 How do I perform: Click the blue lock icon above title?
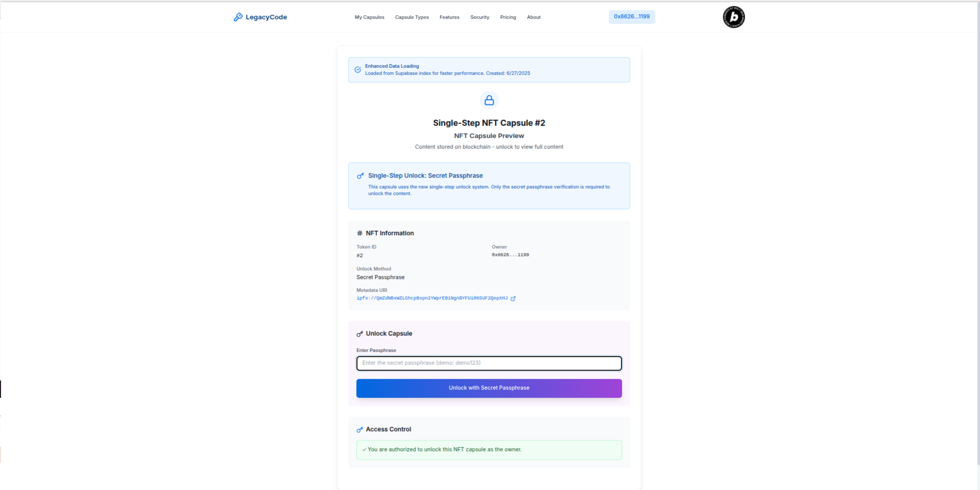click(x=489, y=100)
